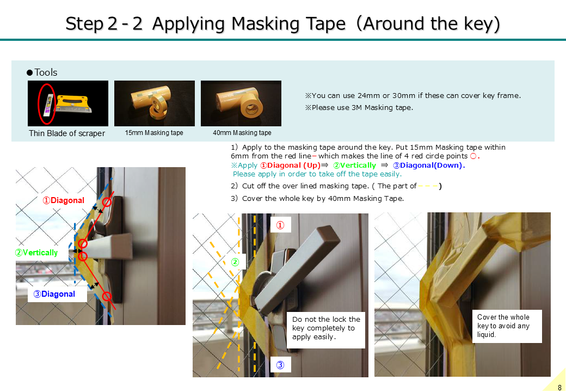Click the 'Please use 3M Masking tape' note

(x=359, y=108)
